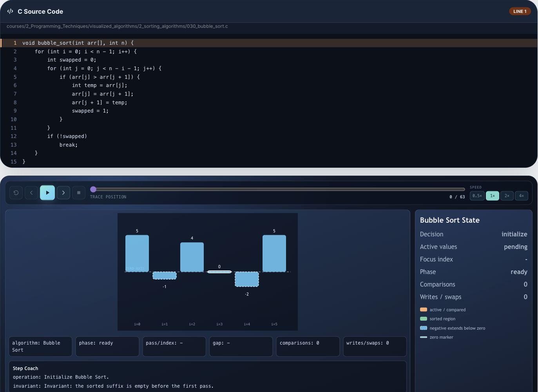Click the 0 / 63 trace counter
The image size is (538, 392).
pyautogui.click(x=457, y=197)
